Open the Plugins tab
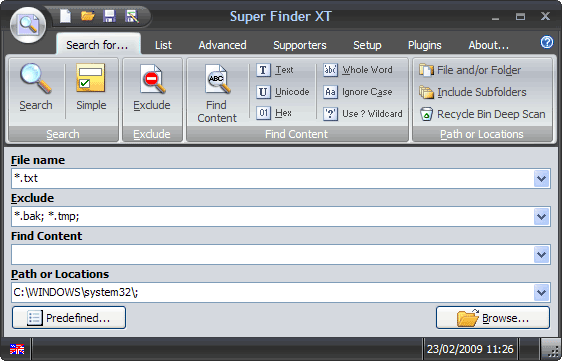The image size is (562, 361). pos(425,45)
